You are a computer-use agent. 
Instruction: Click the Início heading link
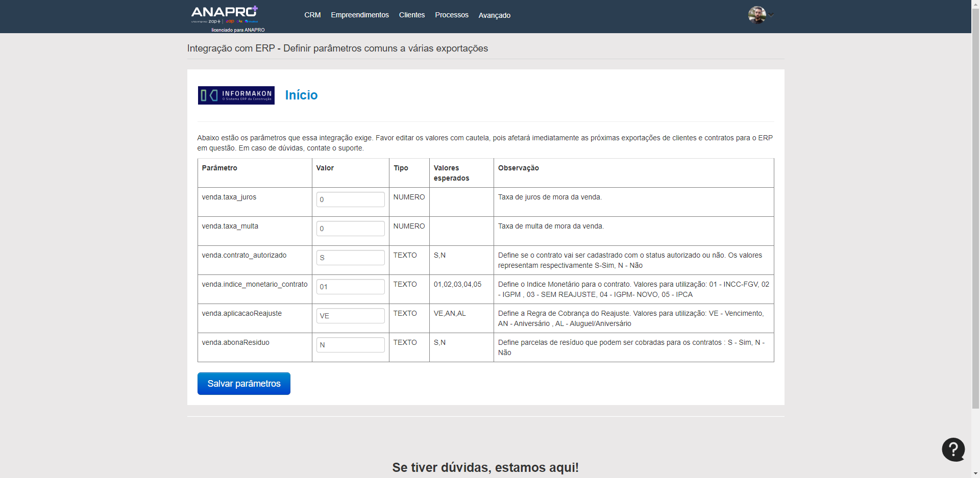pyautogui.click(x=301, y=95)
